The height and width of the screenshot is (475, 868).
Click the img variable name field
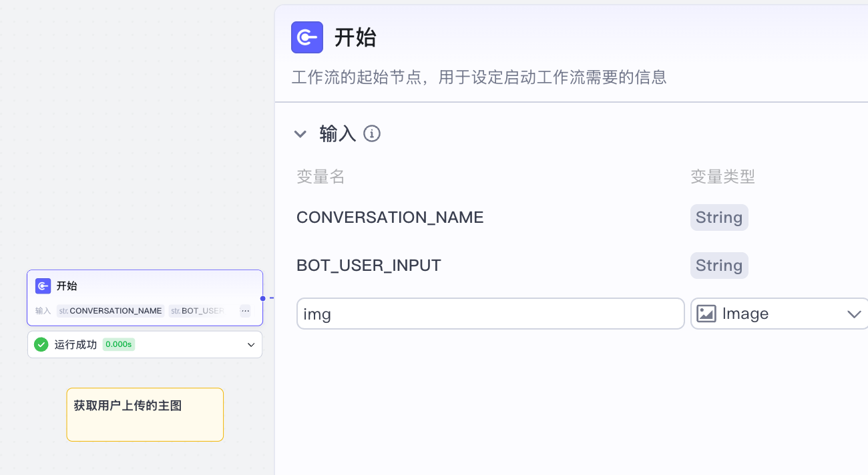[490, 314]
